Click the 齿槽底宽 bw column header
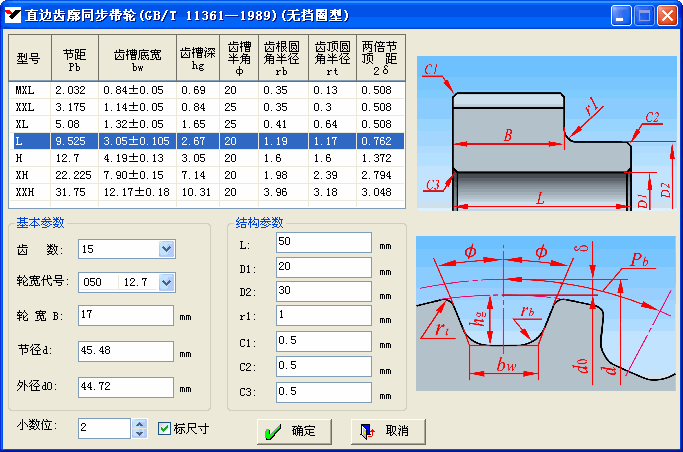Viewport: 683px width, 452px height. [x=138, y=58]
